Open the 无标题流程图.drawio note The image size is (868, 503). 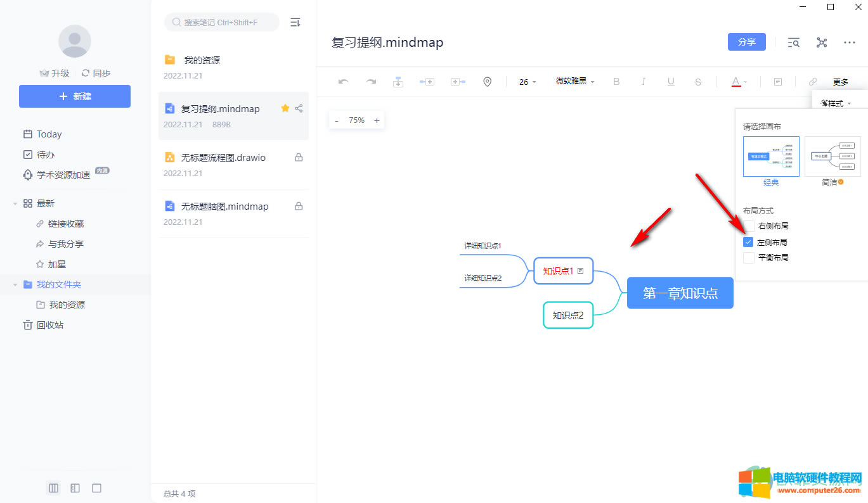pyautogui.click(x=233, y=165)
